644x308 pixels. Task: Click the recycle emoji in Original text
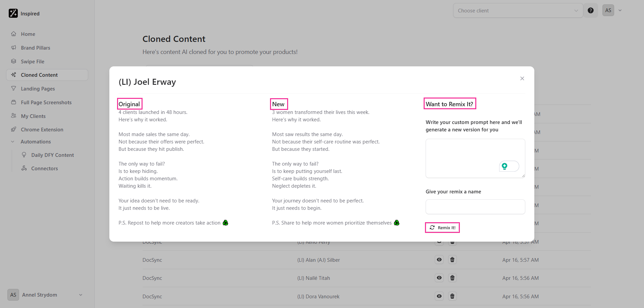[225, 223]
